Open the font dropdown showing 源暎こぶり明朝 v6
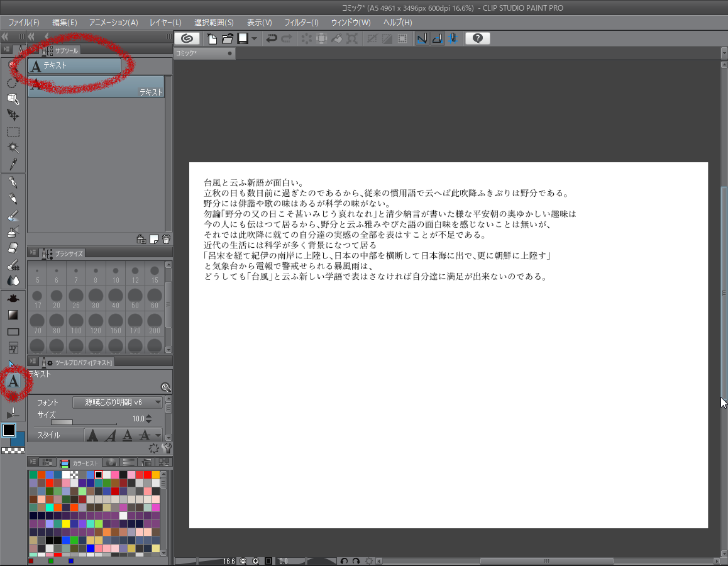The image size is (728, 566). [x=118, y=402]
